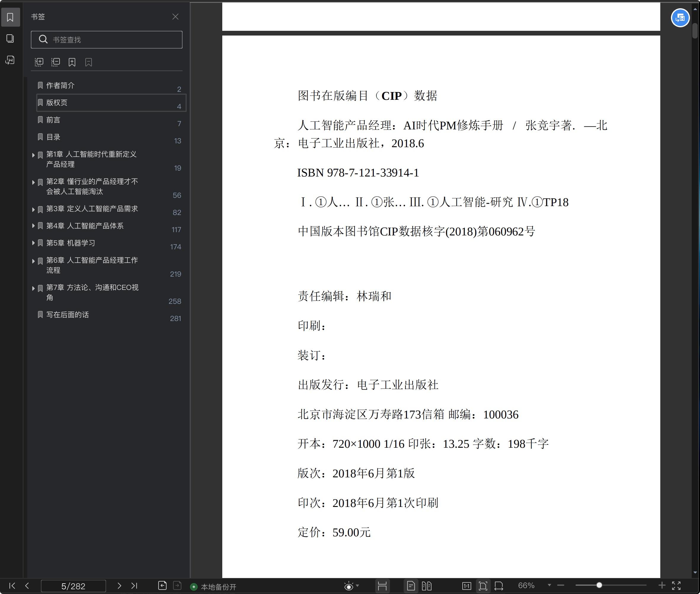Go forward to next view icon
The width and height of the screenshot is (700, 594).
click(x=177, y=586)
